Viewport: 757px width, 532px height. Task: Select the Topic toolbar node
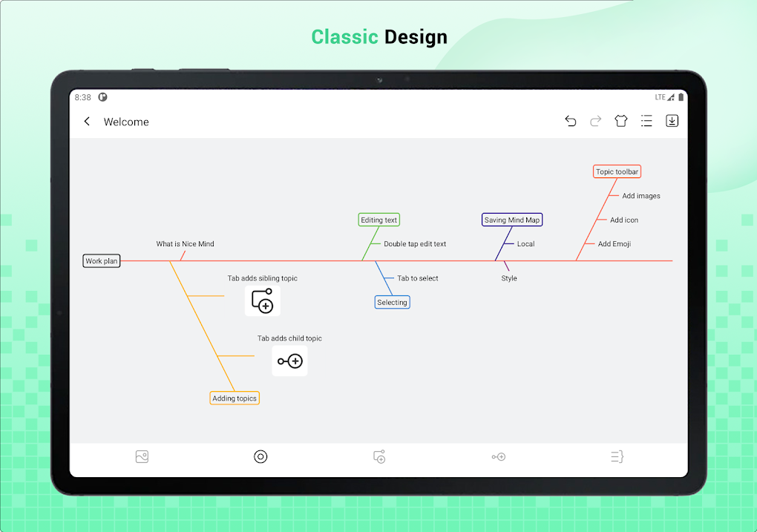(x=617, y=171)
